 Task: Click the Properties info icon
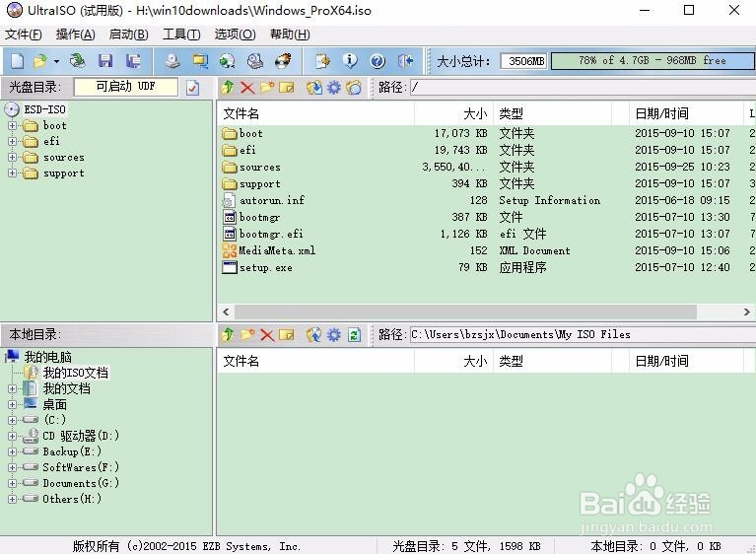click(x=350, y=61)
